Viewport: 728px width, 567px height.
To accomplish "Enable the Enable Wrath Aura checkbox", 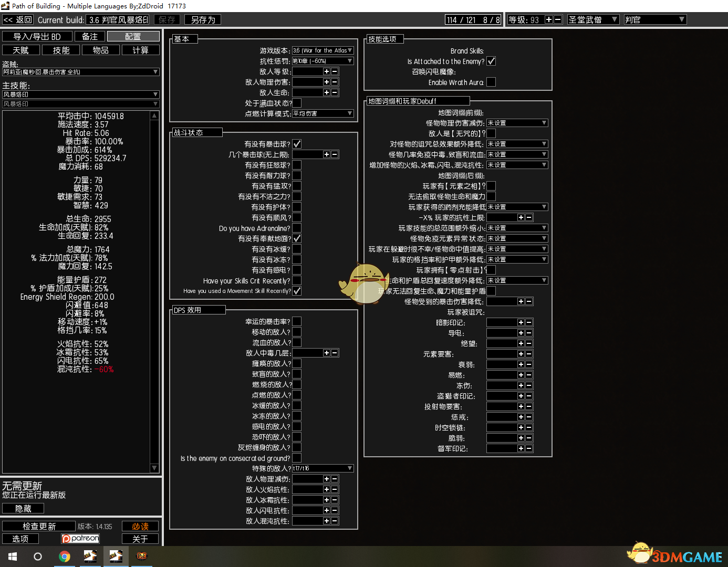I will coord(491,82).
